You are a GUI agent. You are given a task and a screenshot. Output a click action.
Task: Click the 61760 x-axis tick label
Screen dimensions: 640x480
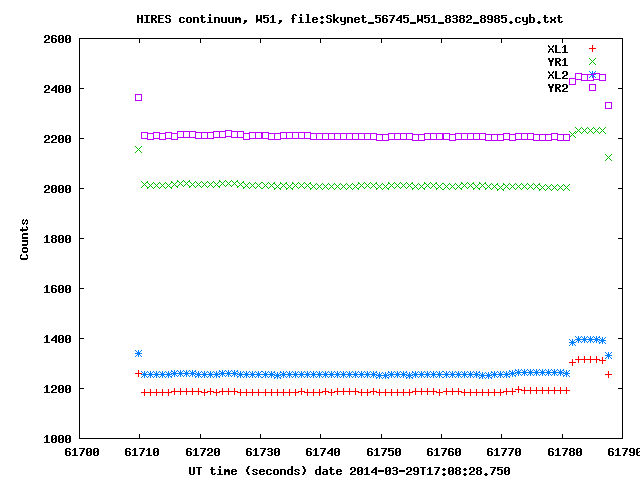[x=444, y=452]
